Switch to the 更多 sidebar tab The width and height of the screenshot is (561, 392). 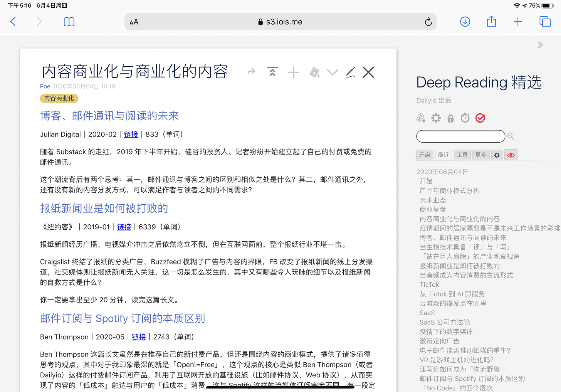click(481, 155)
